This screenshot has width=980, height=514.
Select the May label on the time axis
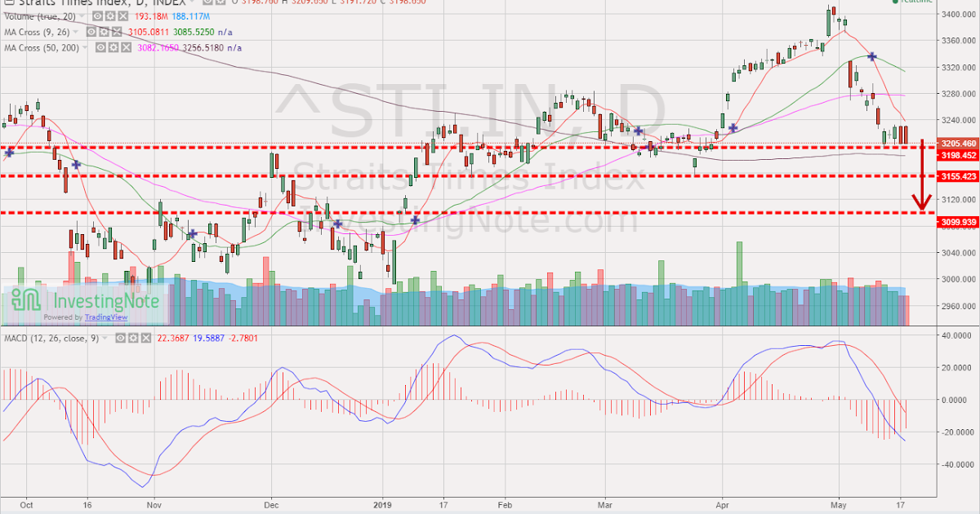tap(838, 505)
